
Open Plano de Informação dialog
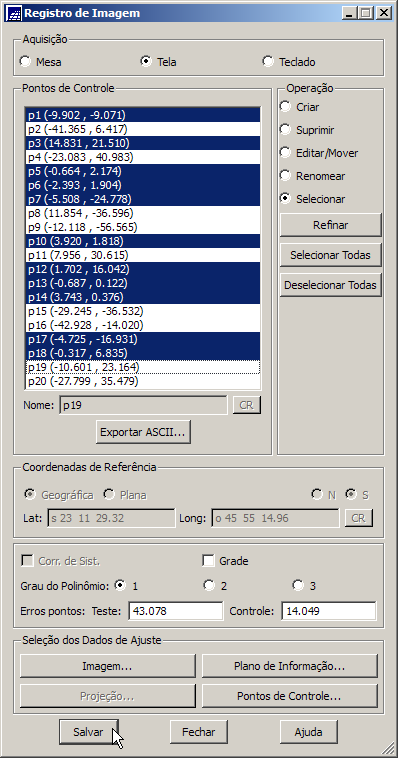coord(290,666)
